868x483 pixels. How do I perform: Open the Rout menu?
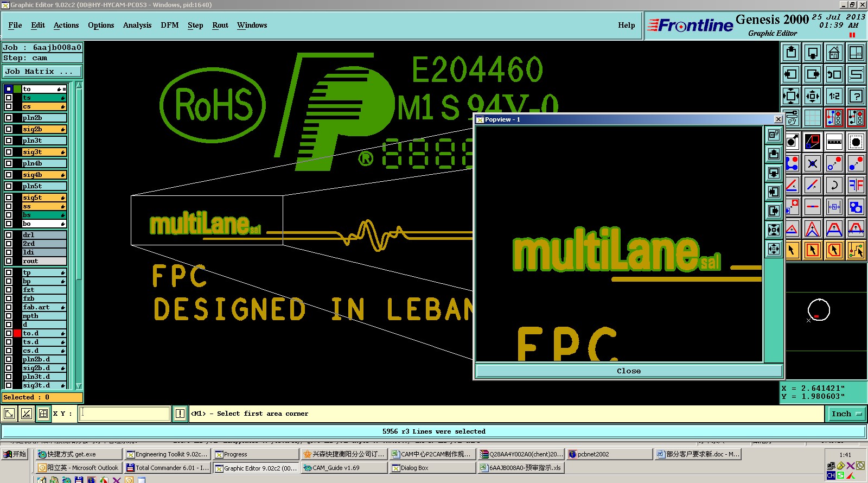(x=220, y=26)
